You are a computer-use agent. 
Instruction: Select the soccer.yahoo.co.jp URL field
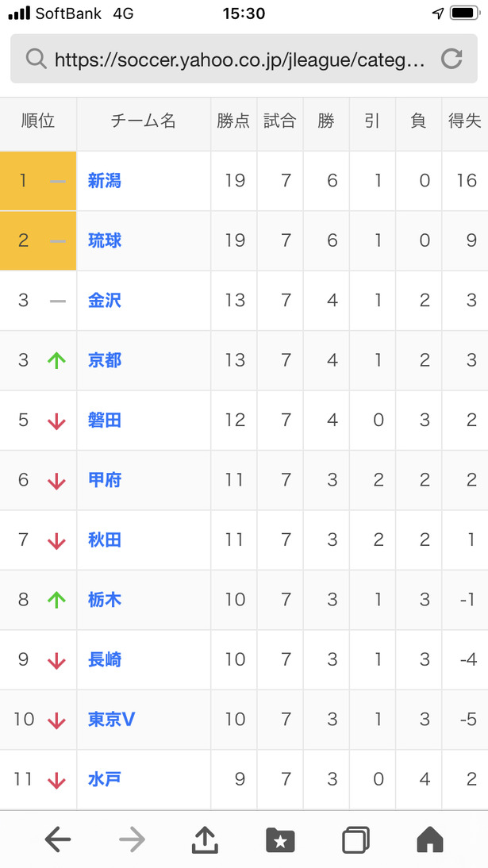pyautogui.click(x=244, y=59)
